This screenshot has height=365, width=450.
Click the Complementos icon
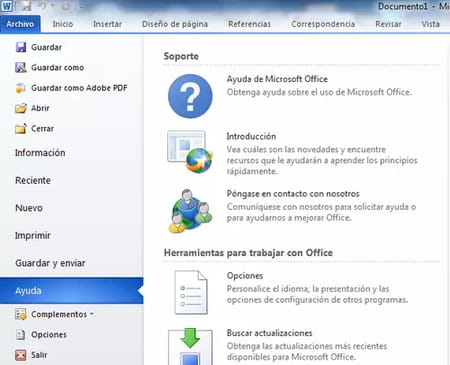coord(21,314)
